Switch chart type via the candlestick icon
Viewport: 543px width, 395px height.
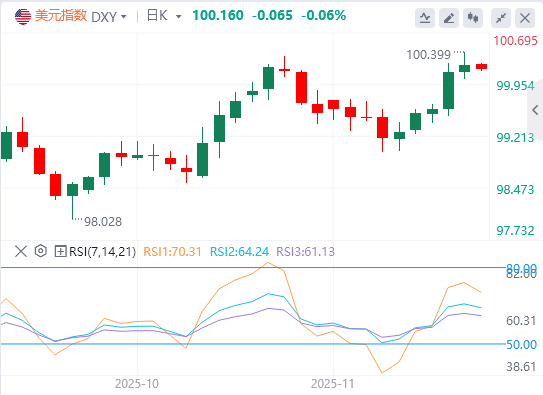coord(473,18)
